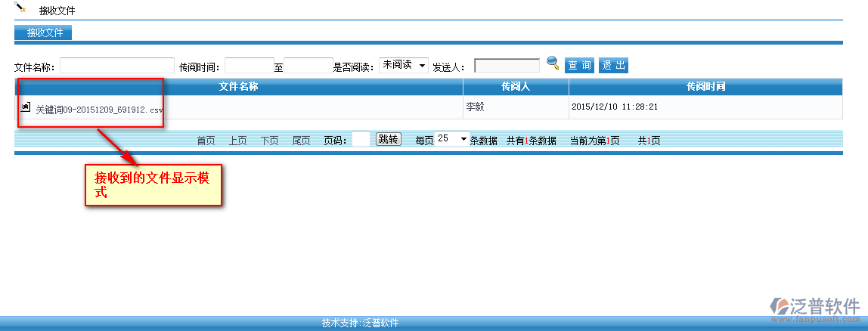Screen dimensions: 868x331
Task: Select the 李毅 cell in the table
Action: tap(516, 107)
